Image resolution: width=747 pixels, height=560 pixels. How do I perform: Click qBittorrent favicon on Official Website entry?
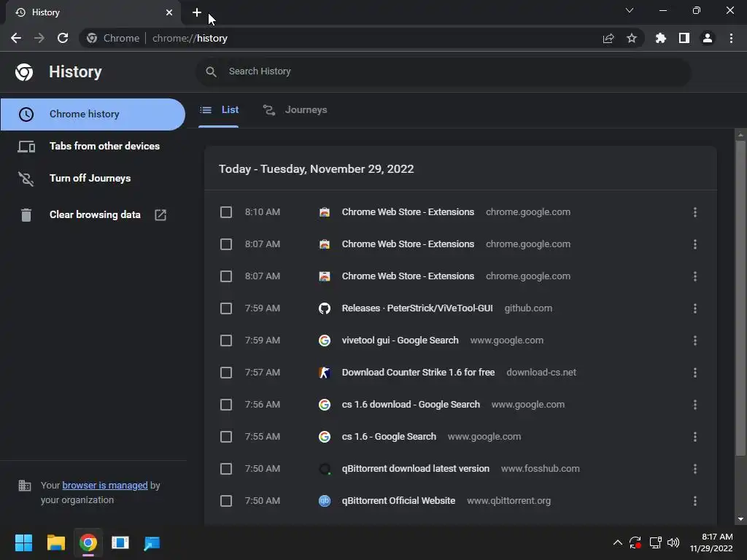click(325, 501)
